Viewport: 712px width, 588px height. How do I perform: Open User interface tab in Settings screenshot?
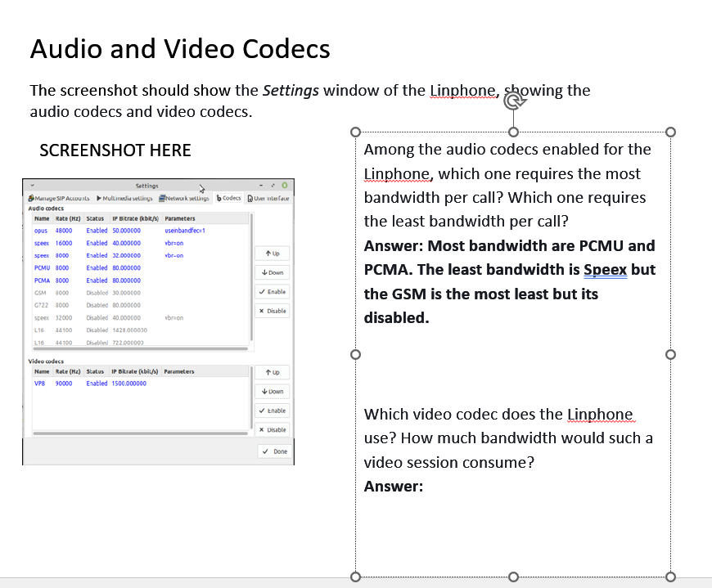(268, 198)
